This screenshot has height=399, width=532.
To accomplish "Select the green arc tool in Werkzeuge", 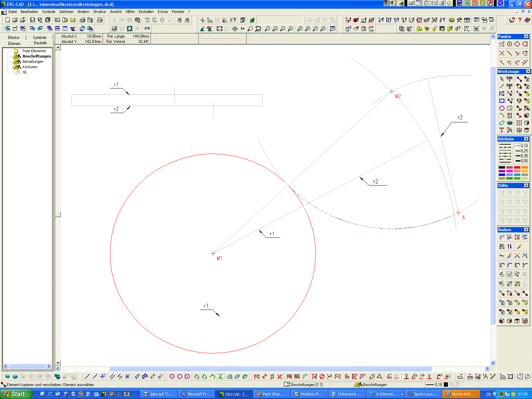I will click(x=502, y=116).
